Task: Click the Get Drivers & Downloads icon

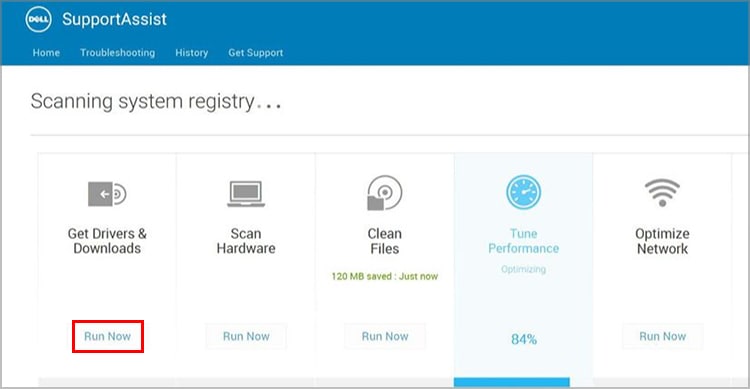Action: click(x=107, y=194)
